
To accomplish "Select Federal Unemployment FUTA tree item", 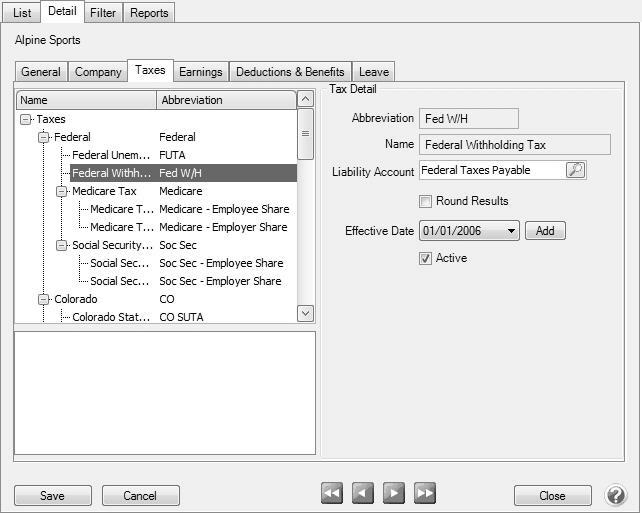I will [111, 155].
